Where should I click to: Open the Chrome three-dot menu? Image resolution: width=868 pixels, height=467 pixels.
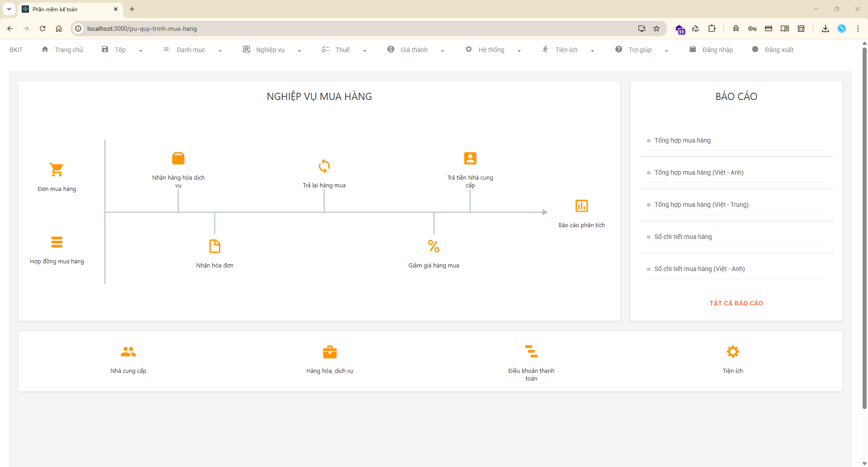858,29
